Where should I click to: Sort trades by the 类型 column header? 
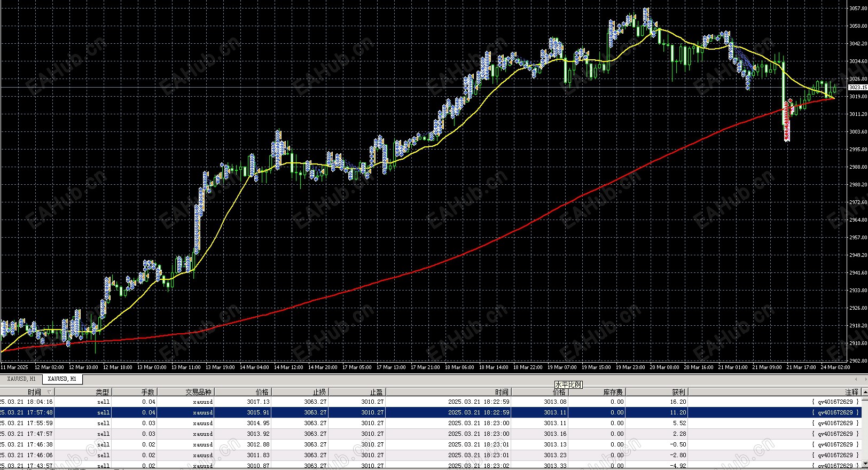(x=83, y=392)
